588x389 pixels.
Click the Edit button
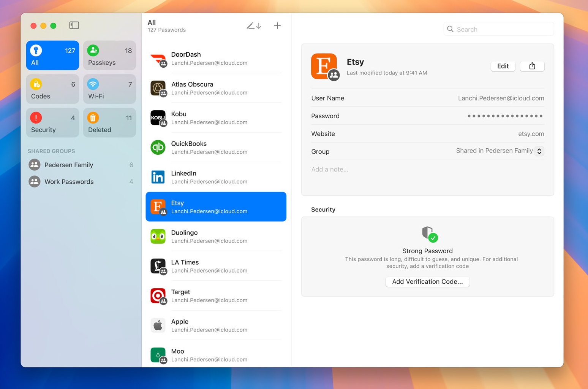(x=503, y=66)
